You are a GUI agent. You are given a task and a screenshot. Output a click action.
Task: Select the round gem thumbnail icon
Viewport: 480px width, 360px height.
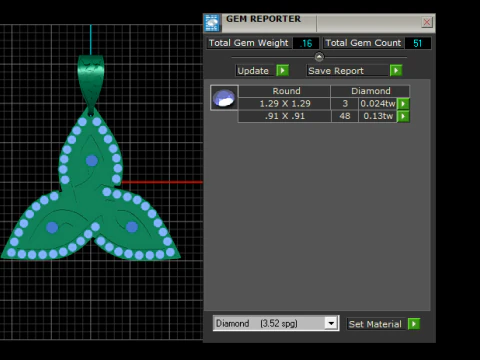click(x=224, y=98)
